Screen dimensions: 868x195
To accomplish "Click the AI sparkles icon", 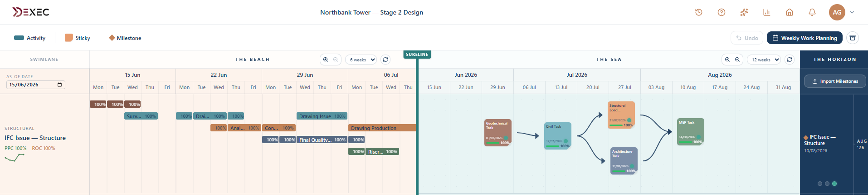I will [x=744, y=12].
